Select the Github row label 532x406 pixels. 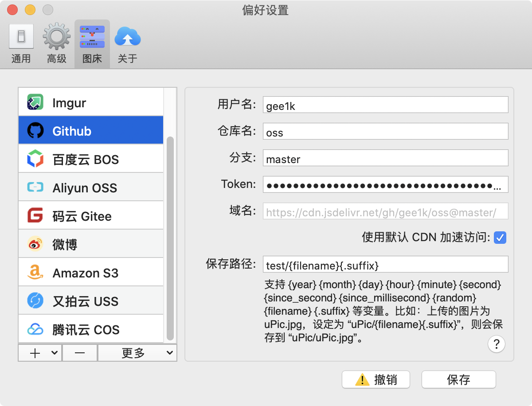click(x=72, y=131)
